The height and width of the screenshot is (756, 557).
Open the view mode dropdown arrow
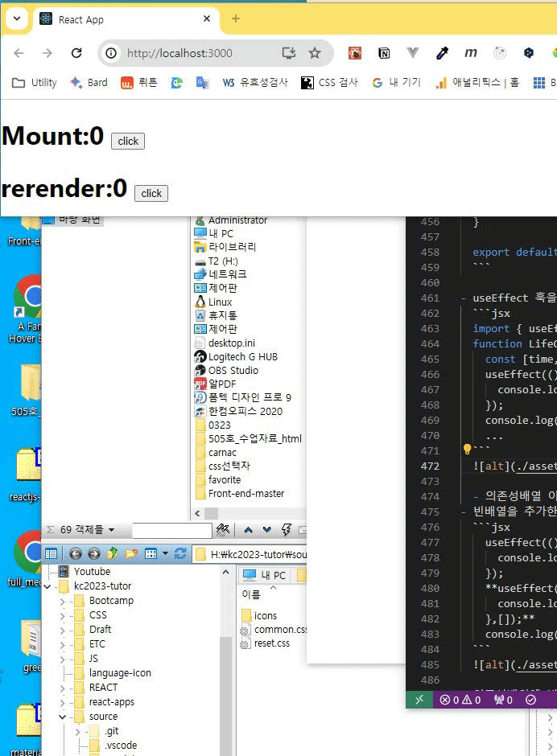165,553
